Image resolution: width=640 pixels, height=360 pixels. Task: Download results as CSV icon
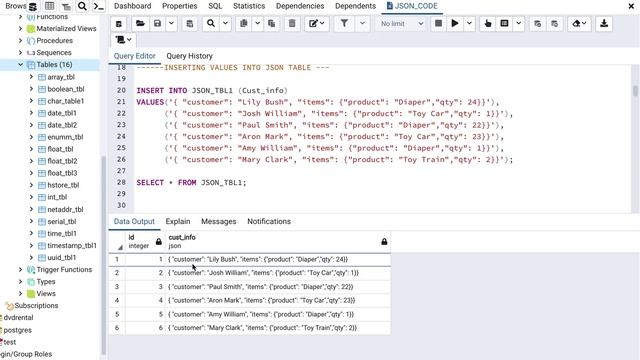604,24
